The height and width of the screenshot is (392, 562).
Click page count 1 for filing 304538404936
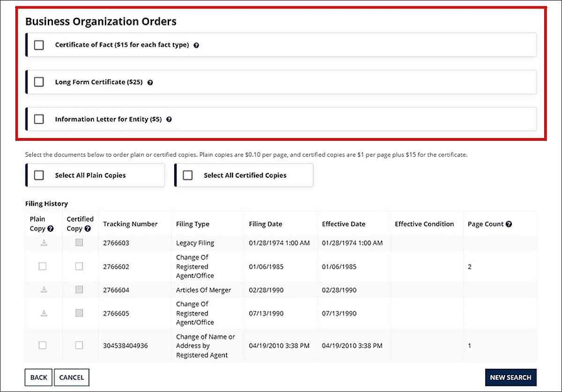[x=470, y=346]
